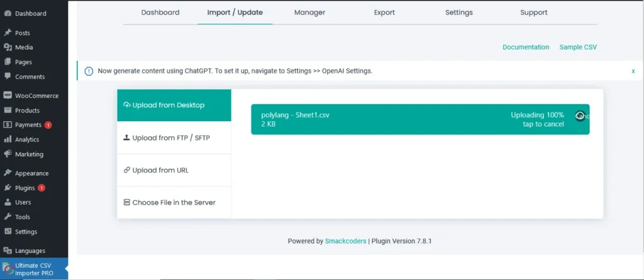Click the polylang - Sheet1.csv file name
This screenshot has height=280, width=644.
(x=296, y=115)
